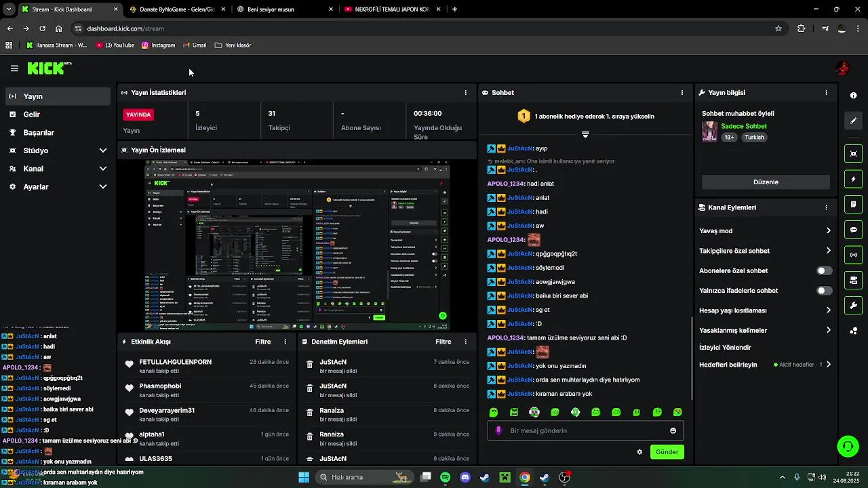Image resolution: width=868 pixels, height=488 pixels.
Task: Bookmark this page with star icon
Action: (x=778, y=28)
